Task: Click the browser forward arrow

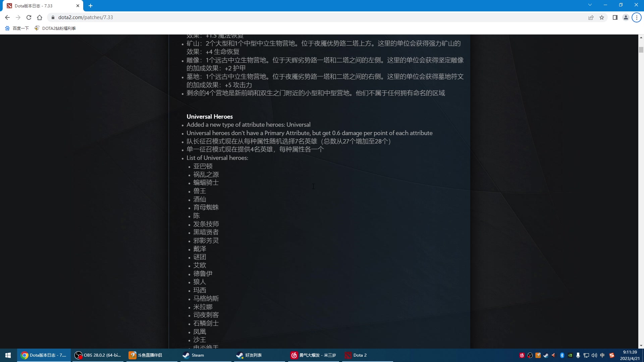Action: pos(18,17)
